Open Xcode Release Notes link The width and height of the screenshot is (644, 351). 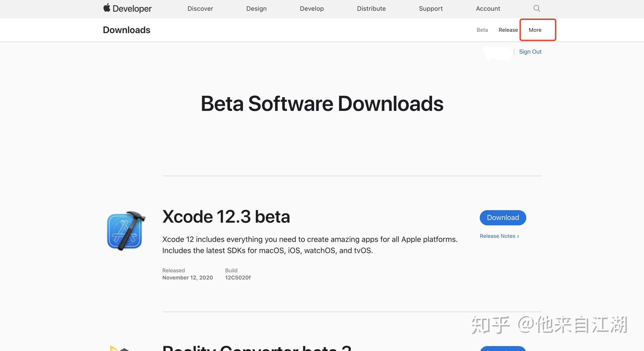point(499,236)
